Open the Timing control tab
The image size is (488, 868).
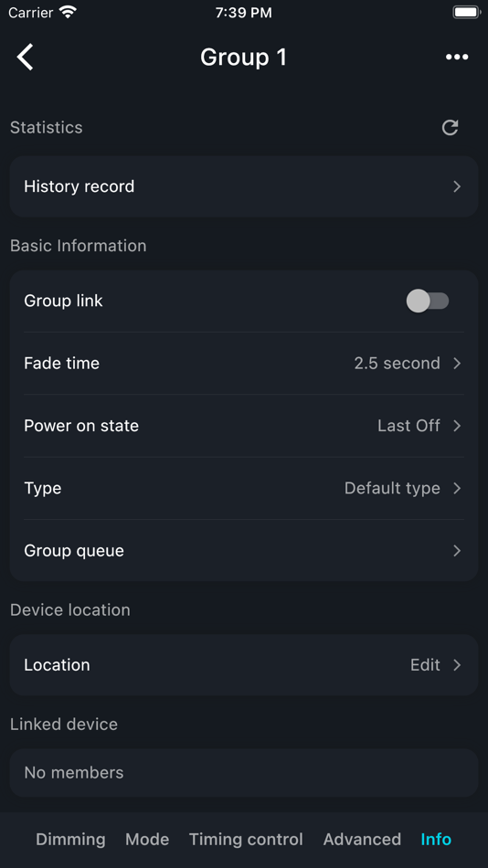click(x=246, y=839)
